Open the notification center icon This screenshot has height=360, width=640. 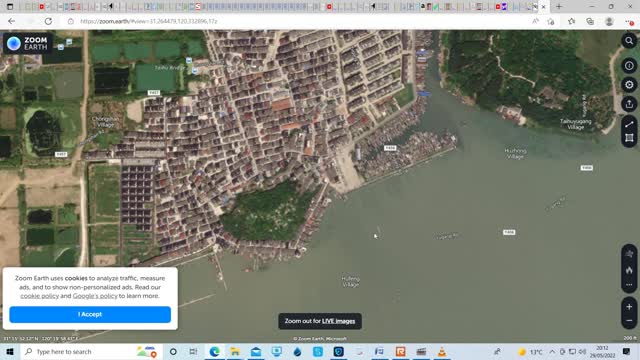(x=627, y=351)
